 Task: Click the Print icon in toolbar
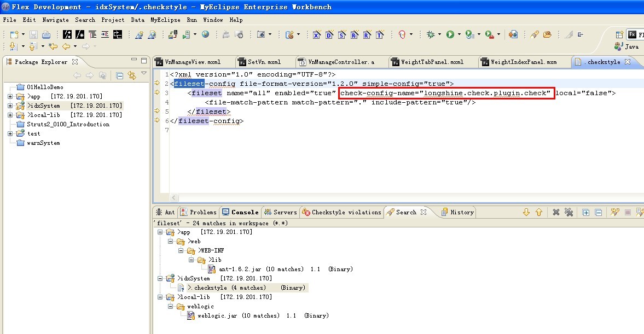[x=46, y=35]
